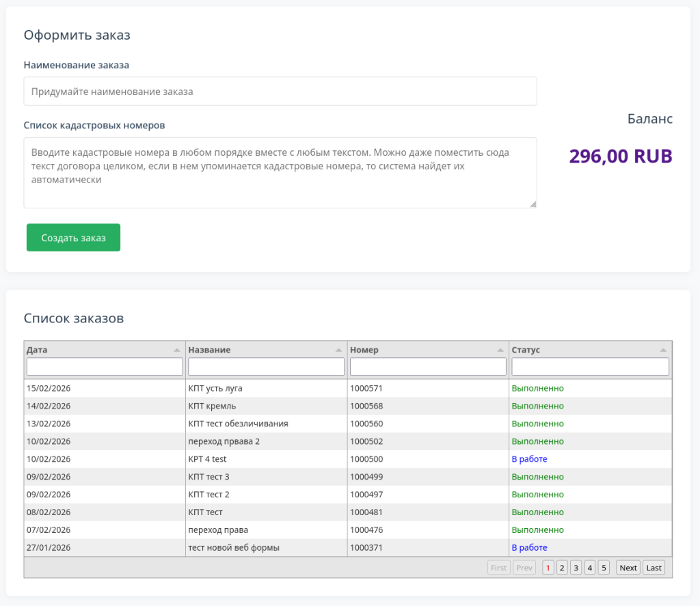Focus the Наименование заказа input field

[x=280, y=92]
